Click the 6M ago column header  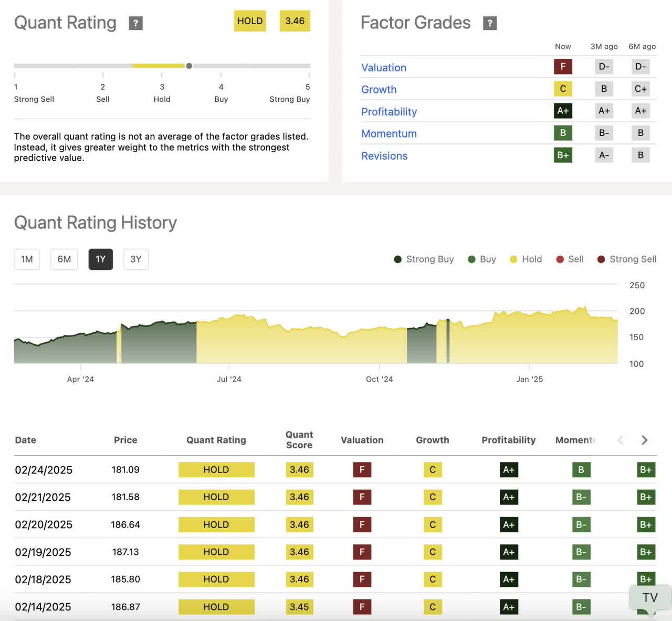pos(642,46)
